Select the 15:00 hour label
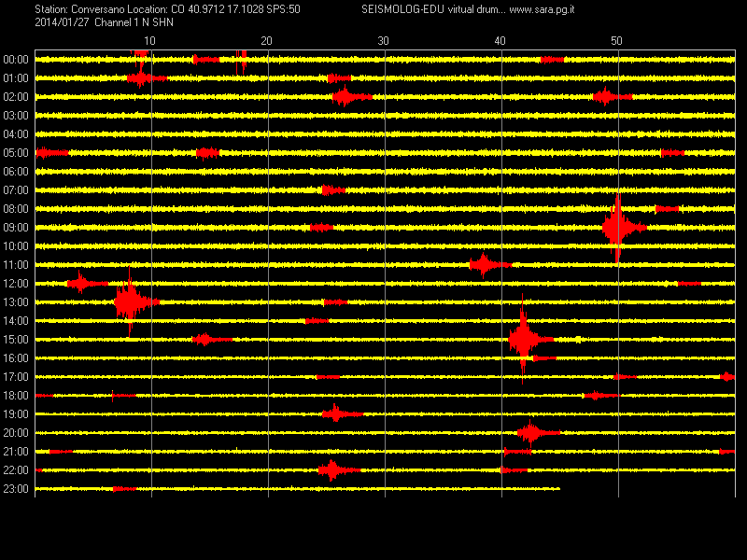This screenshot has height=560, width=747. [16, 340]
